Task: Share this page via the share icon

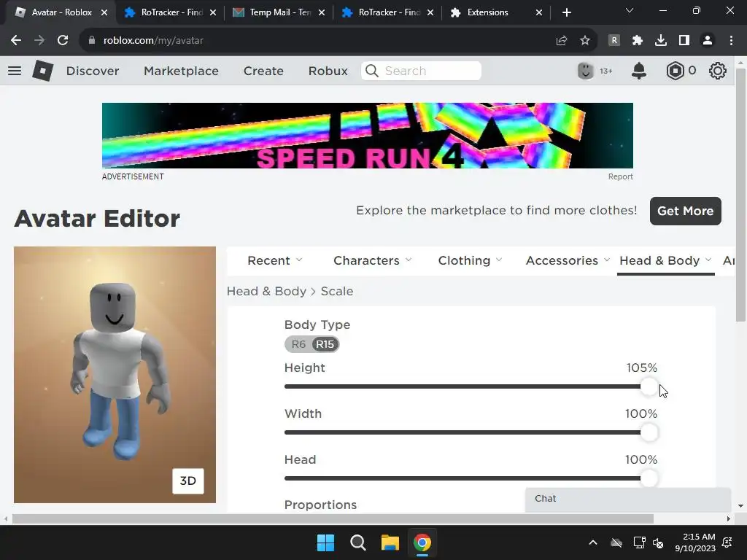Action: tap(562, 41)
